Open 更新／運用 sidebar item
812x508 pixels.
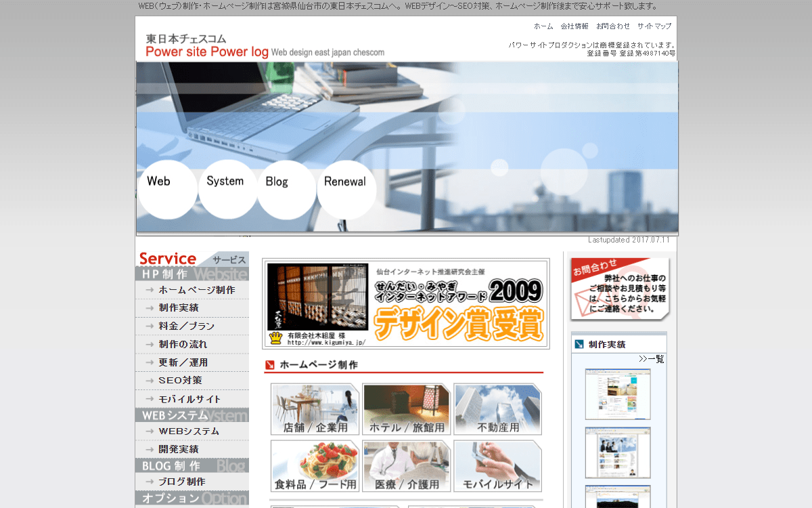[x=192, y=363]
